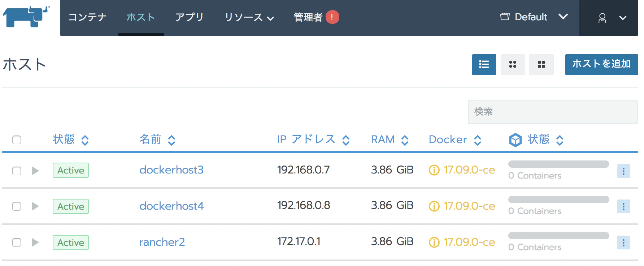This screenshot has width=644, height=266.
Task: Open action menu for rancher2 row
Action: pyautogui.click(x=623, y=243)
